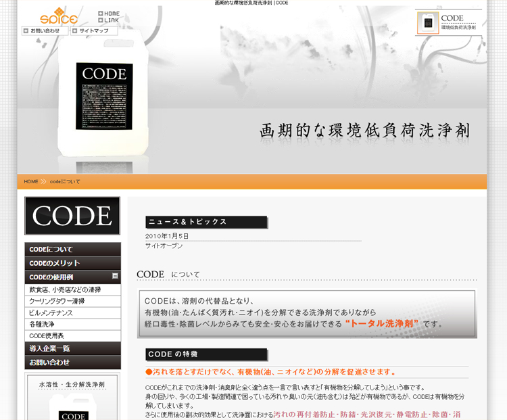The width and height of the screenshot is (507, 420).
Task: Select クーリングタワー清掃 submenu item
Action: (x=73, y=301)
